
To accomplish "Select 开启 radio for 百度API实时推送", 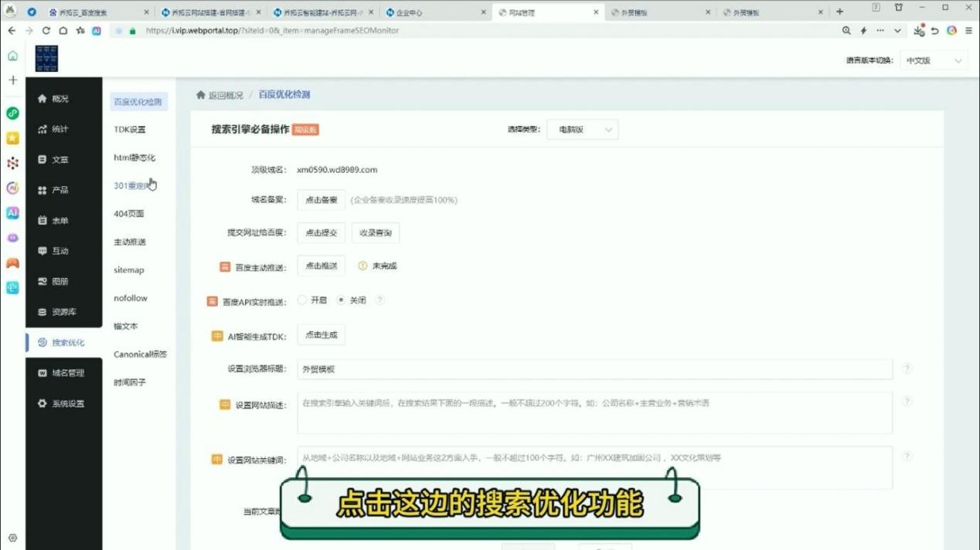I will (302, 300).
